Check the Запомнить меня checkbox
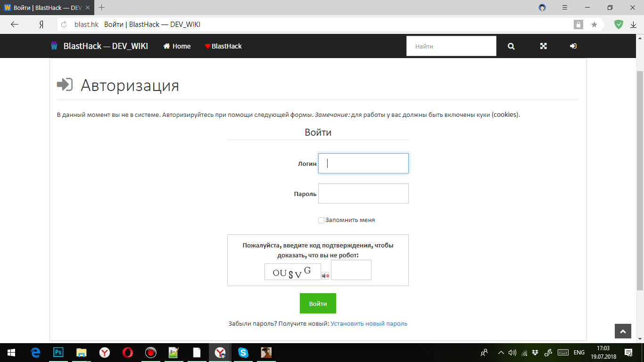The width and height of the screenshot is (644, 362). click(x=321, y=220)
